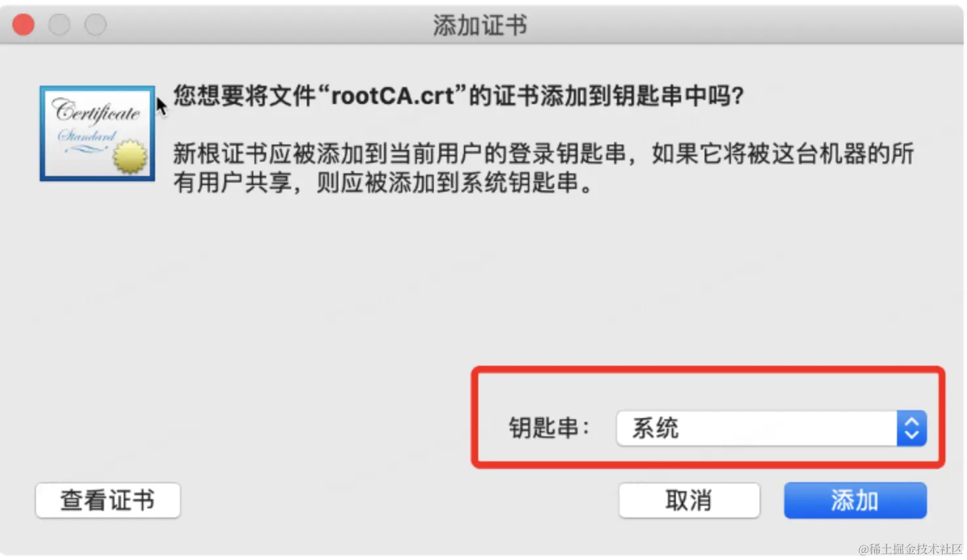Click the blue up-down arrows of 钥匙串 selector
This screenshot has height=560, width=967.
coord(911,429)
